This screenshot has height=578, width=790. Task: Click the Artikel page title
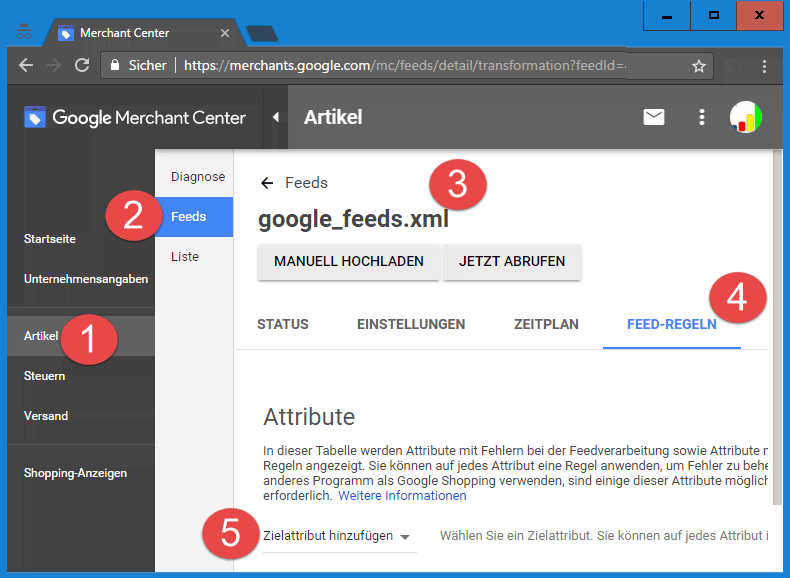[333, 117]
